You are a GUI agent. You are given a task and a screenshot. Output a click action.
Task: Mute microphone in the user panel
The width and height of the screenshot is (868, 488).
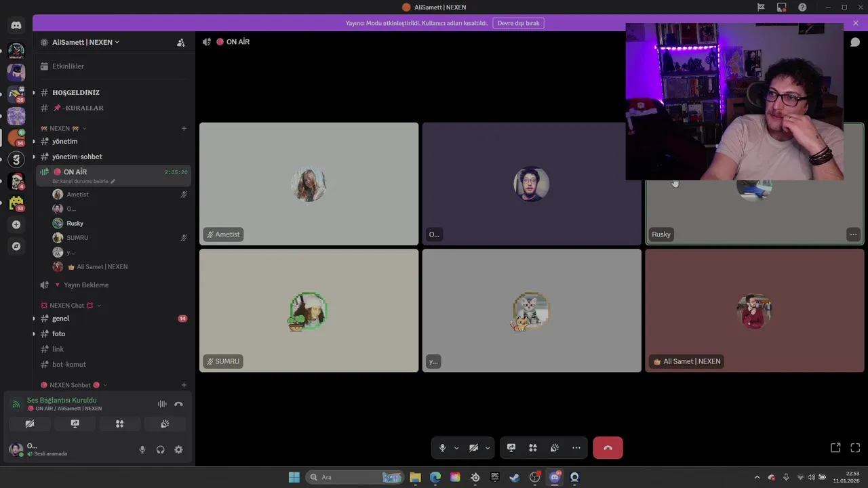pyautogui.click(x=142, y=449)
